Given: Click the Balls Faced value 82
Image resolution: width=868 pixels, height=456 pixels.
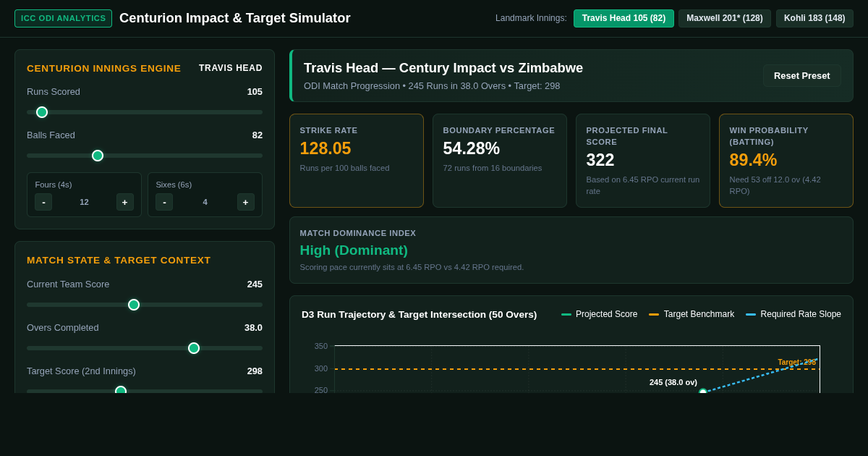Looking at the screenshot, I should pyautogui.click(x=258, y=135).
